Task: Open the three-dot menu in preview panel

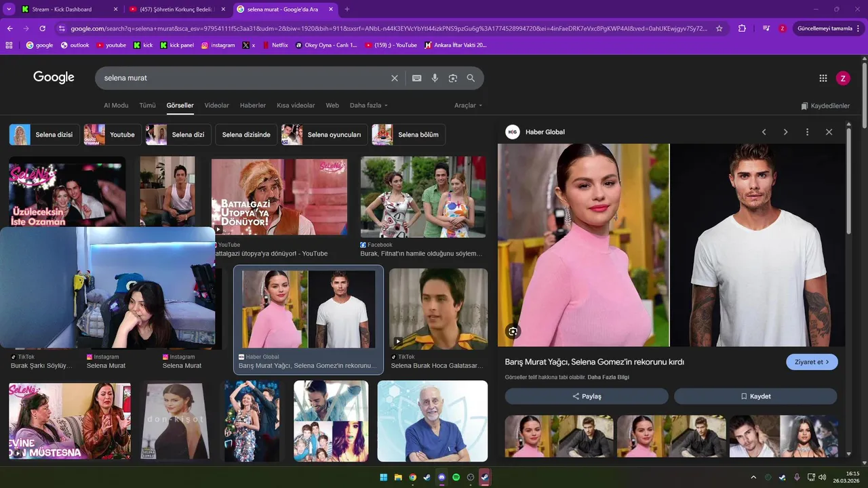Action: (x=807, y=132)
